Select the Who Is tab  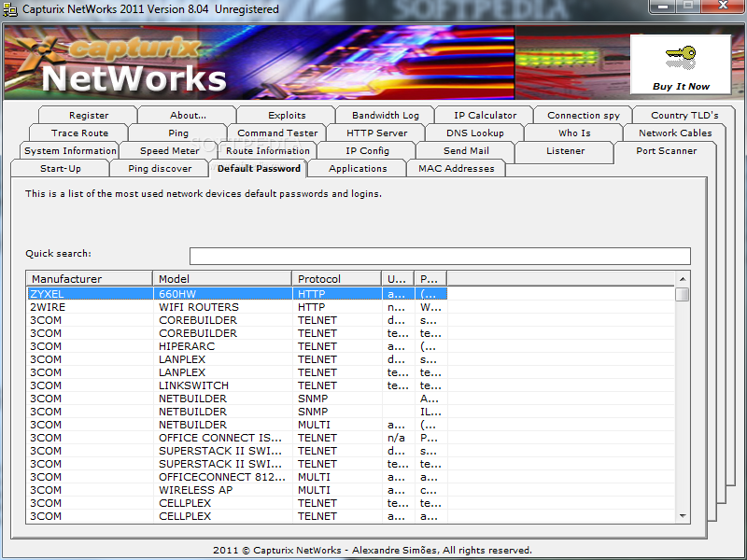tap(574, 133)
